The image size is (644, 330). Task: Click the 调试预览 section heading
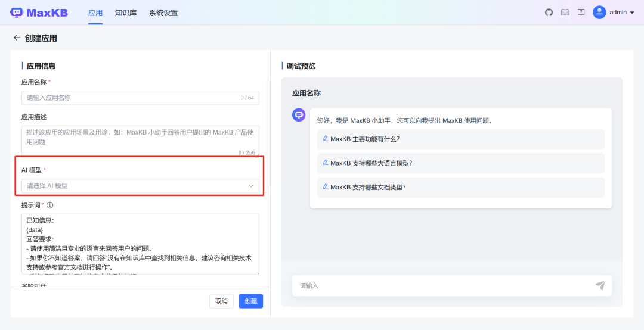[x=301, y=66]
